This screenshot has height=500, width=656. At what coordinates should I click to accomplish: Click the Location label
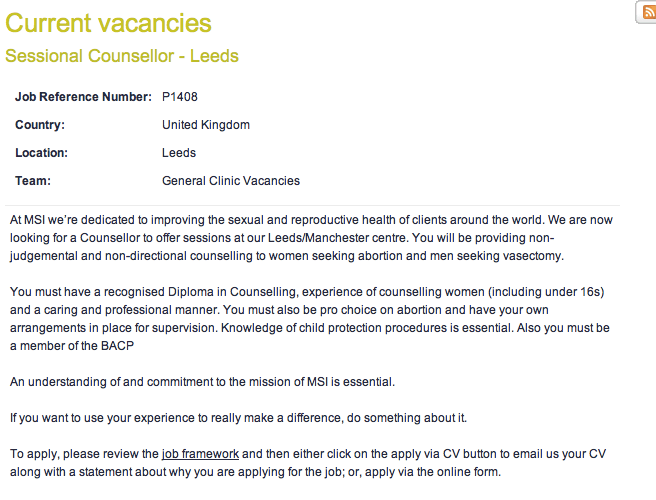pos(41,153)
